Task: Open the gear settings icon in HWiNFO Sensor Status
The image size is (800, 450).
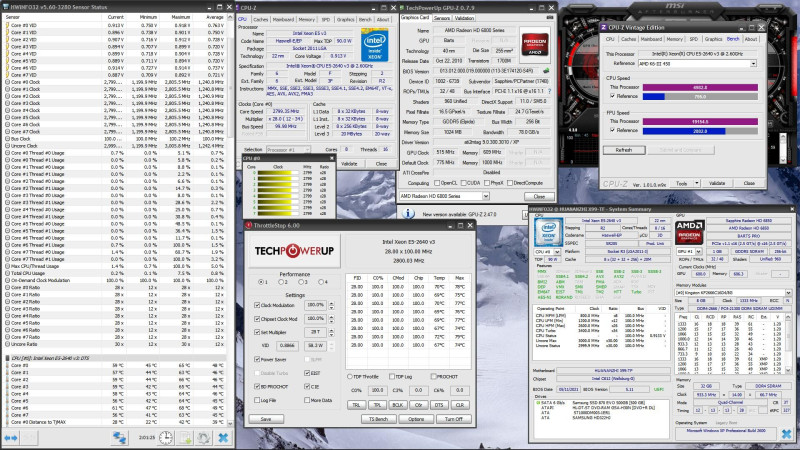Action: coord(204,438)
